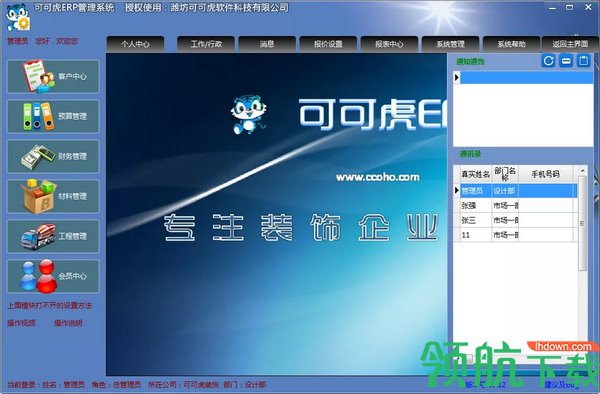Click the 手机号码 column header

[545, 174]
